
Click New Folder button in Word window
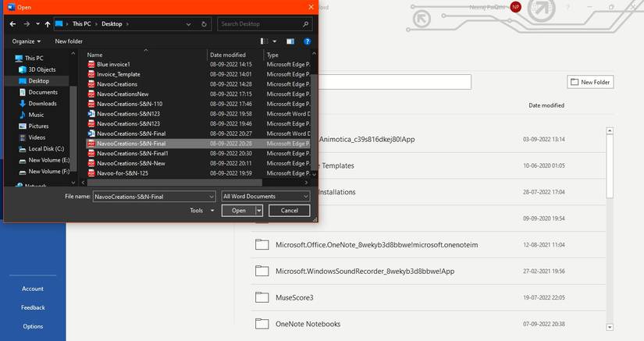click(590, 82)
